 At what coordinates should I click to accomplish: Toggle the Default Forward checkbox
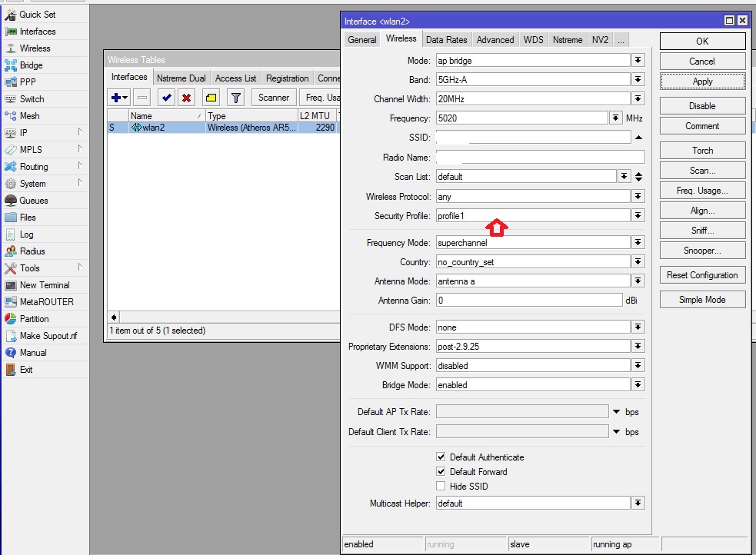coord(441,472)
